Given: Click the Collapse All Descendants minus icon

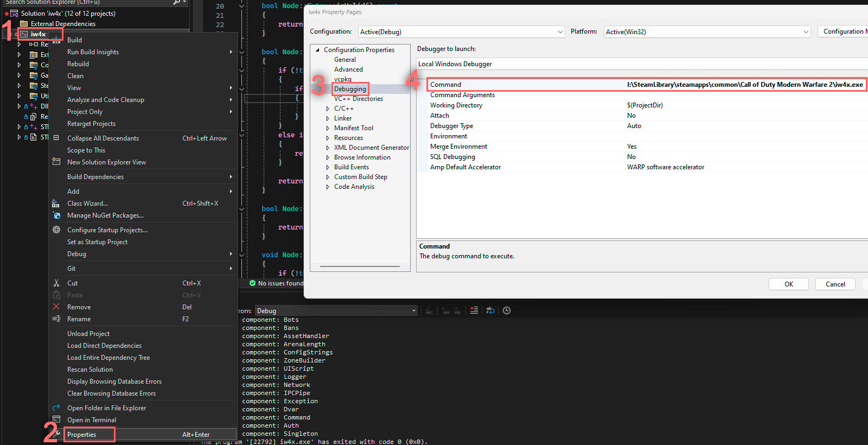Looking at the screenshot, I should point(56,138).
